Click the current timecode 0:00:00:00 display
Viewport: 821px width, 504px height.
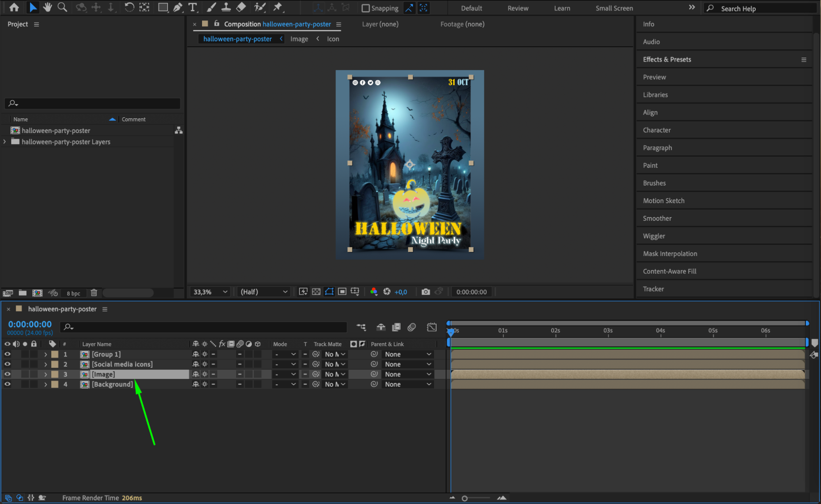(x=30, y=324)
